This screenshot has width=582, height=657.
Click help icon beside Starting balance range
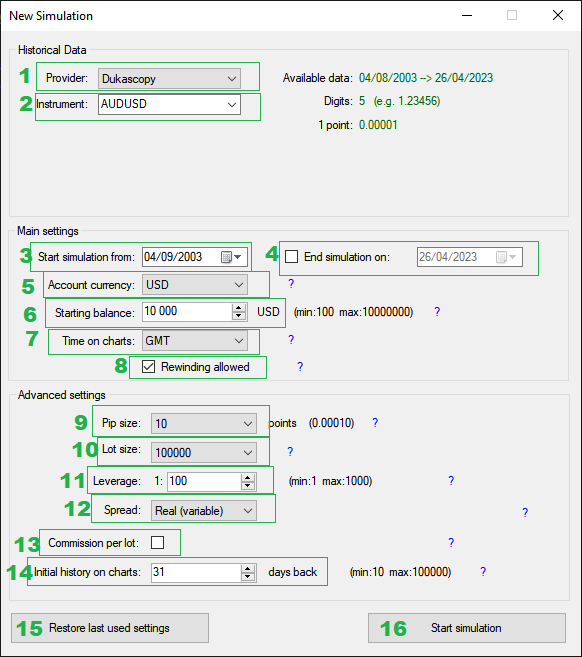coord(437,312)
